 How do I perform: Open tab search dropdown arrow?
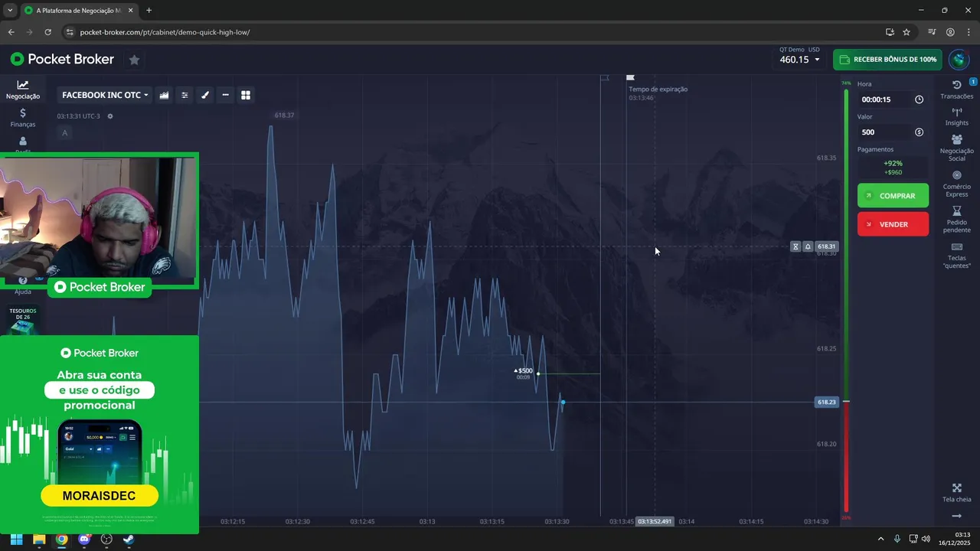pos(10,11)
